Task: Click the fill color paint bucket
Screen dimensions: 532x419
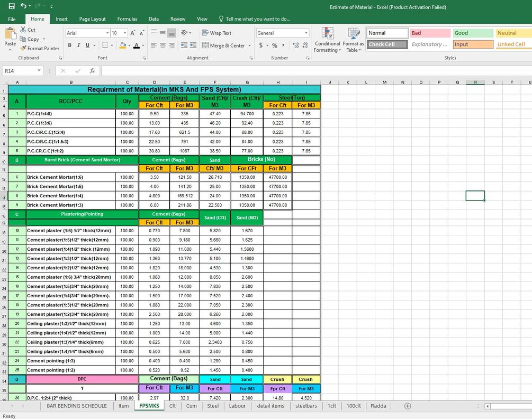Action: click(123, 45)
